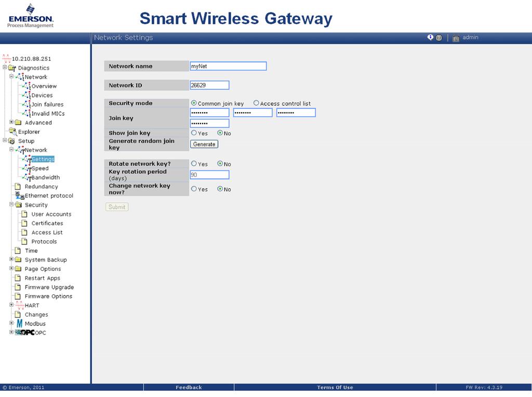The image size is (532, 397).
Task: Set Change network key now to No
Action: tap(220, 189)
